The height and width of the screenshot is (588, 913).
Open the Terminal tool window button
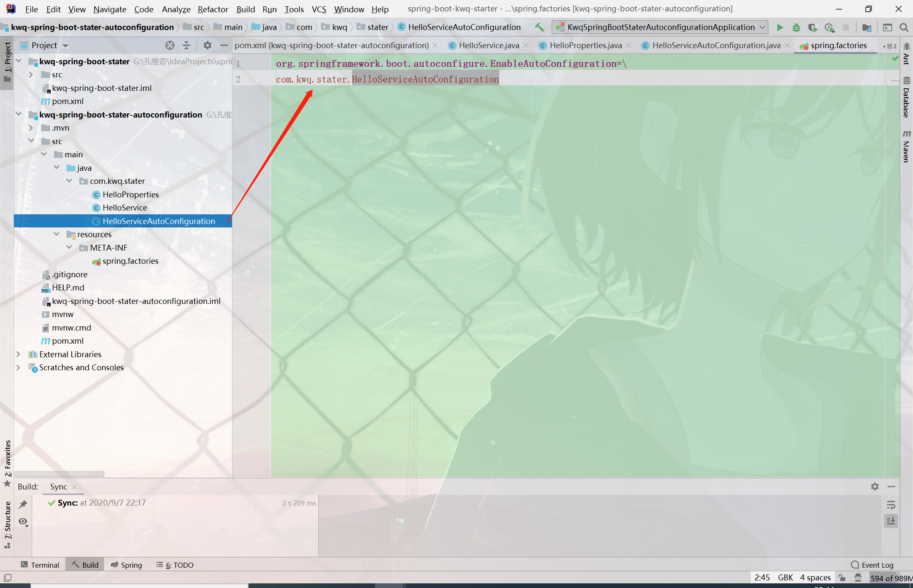[40, 565]
